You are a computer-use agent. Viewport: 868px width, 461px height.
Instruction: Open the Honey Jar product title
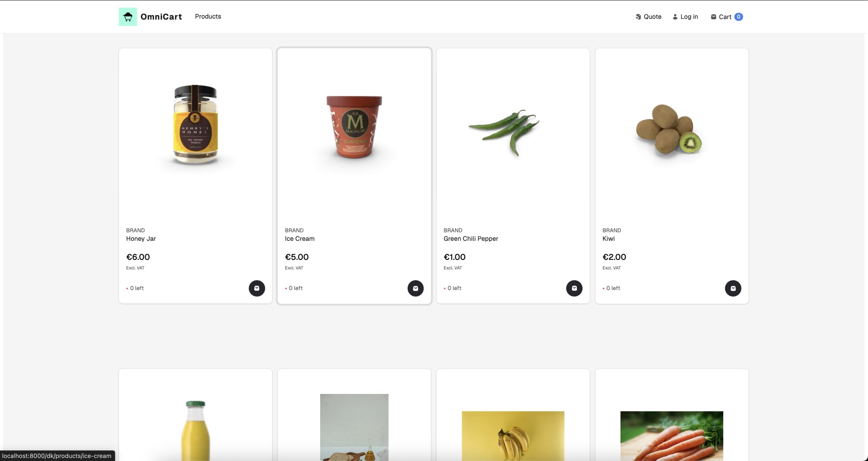tap(141, 238)
